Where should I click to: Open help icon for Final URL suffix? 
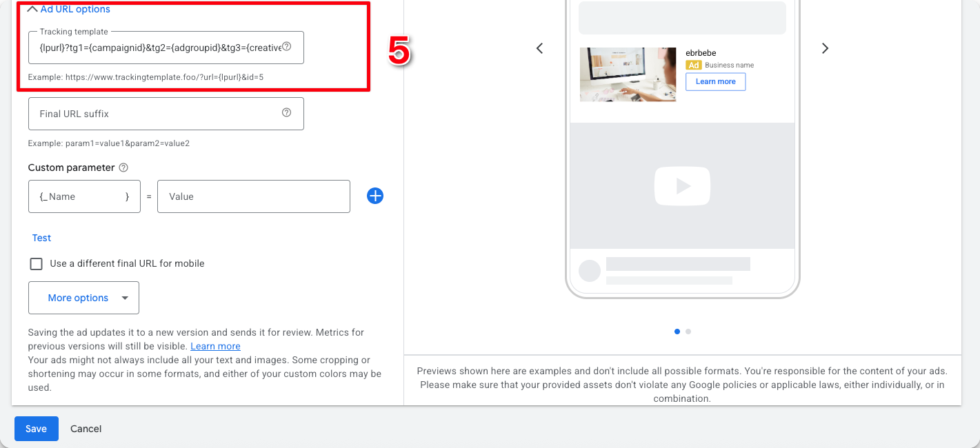click(x=287, y=113)
